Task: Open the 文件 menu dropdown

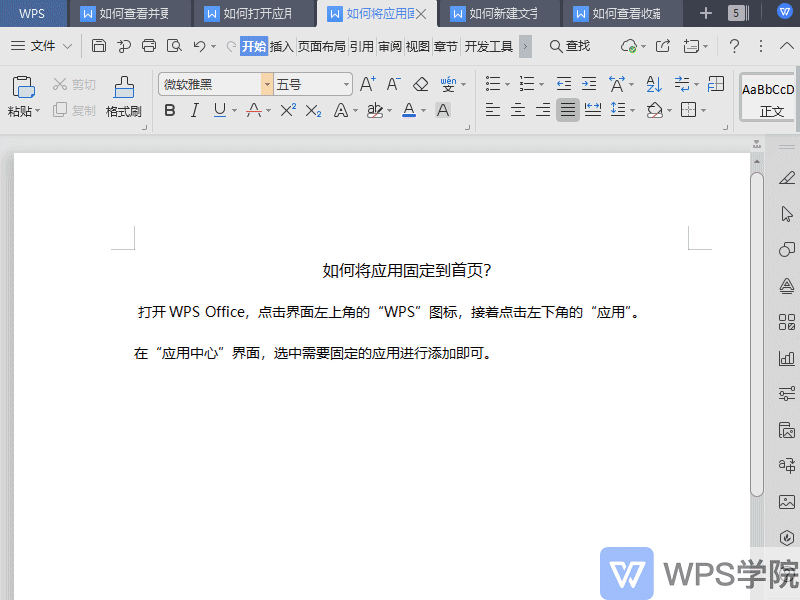Action: (41, 46)
